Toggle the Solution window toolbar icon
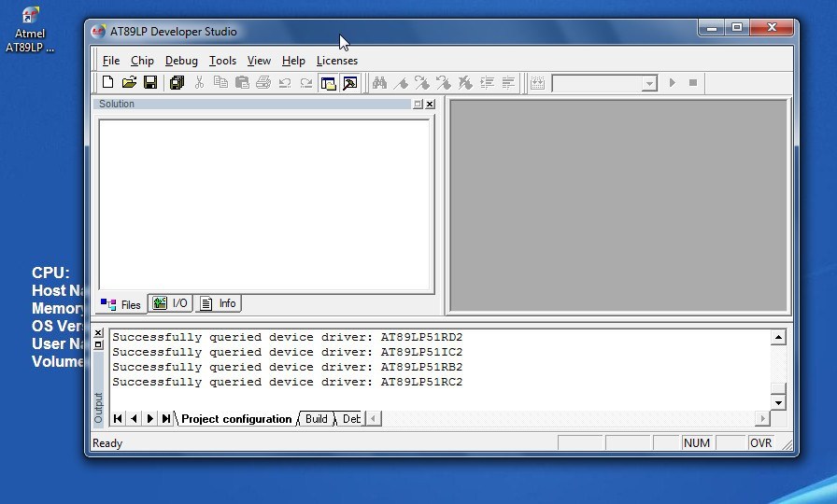 click(328, 83)
